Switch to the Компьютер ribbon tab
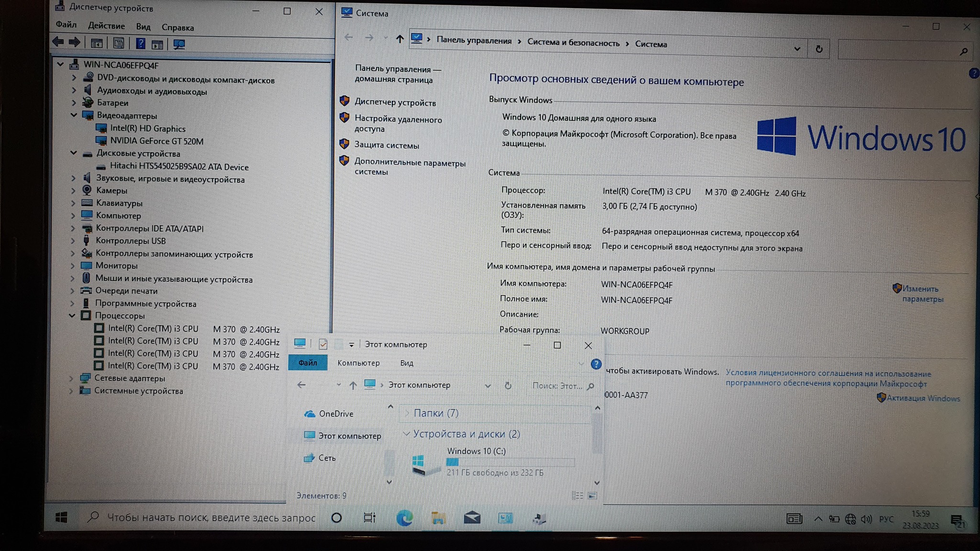Viewport: 980px width, 551px height. (x=358, y=363)
